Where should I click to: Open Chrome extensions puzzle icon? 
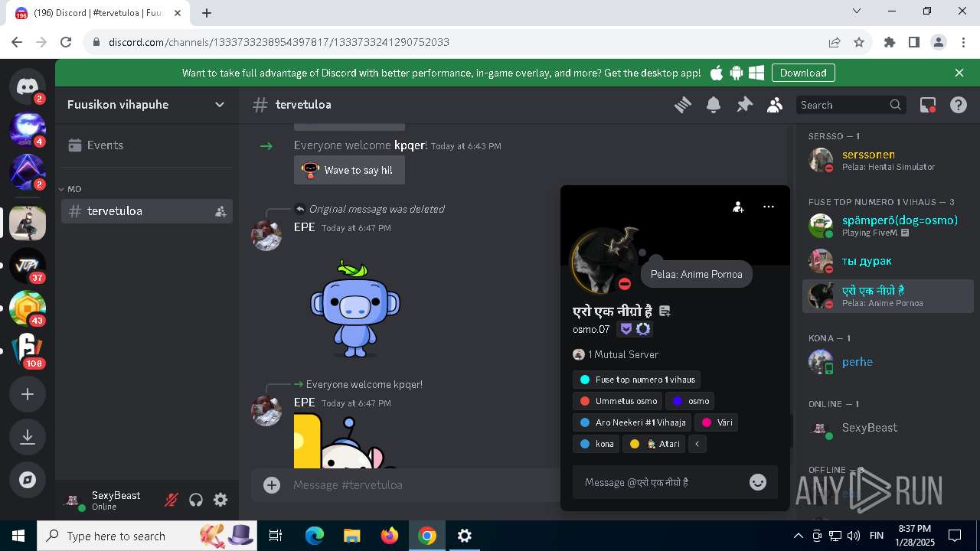pyautogui.click(x=890, y=42)
